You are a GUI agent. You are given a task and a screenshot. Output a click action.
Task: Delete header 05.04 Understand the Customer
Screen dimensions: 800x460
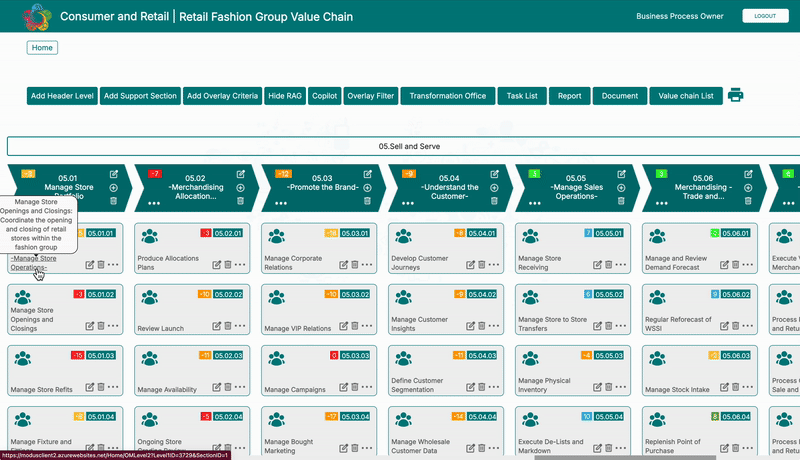(x=494, y=201)
